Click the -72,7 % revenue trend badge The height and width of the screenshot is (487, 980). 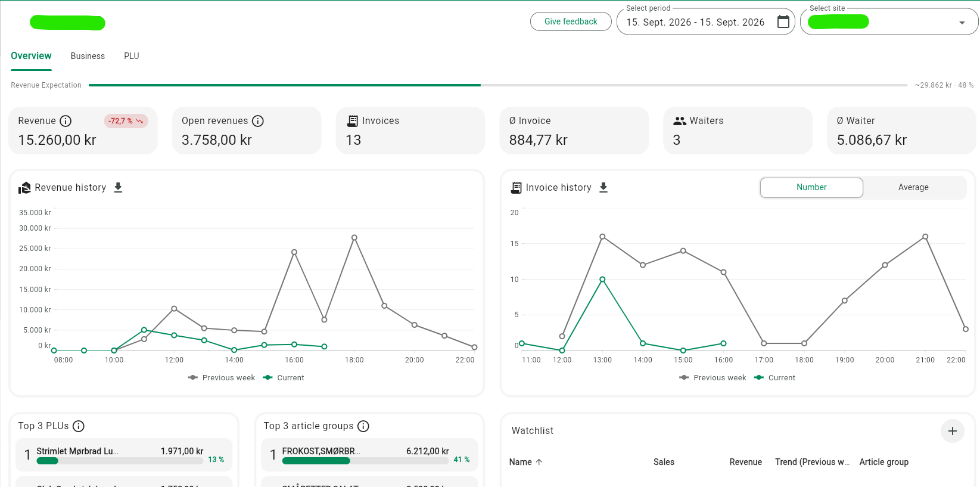coord(126,121)
